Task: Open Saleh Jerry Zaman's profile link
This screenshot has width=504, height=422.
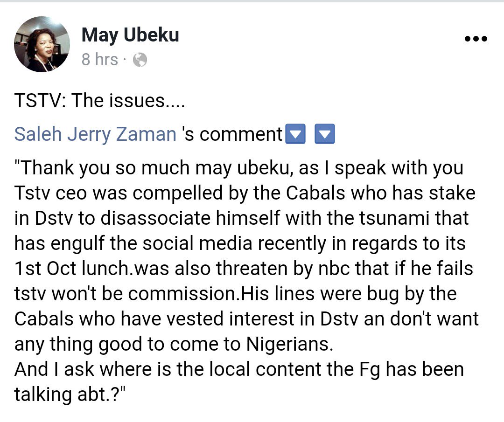Action: pyautogui.click(x=95, y=134)
